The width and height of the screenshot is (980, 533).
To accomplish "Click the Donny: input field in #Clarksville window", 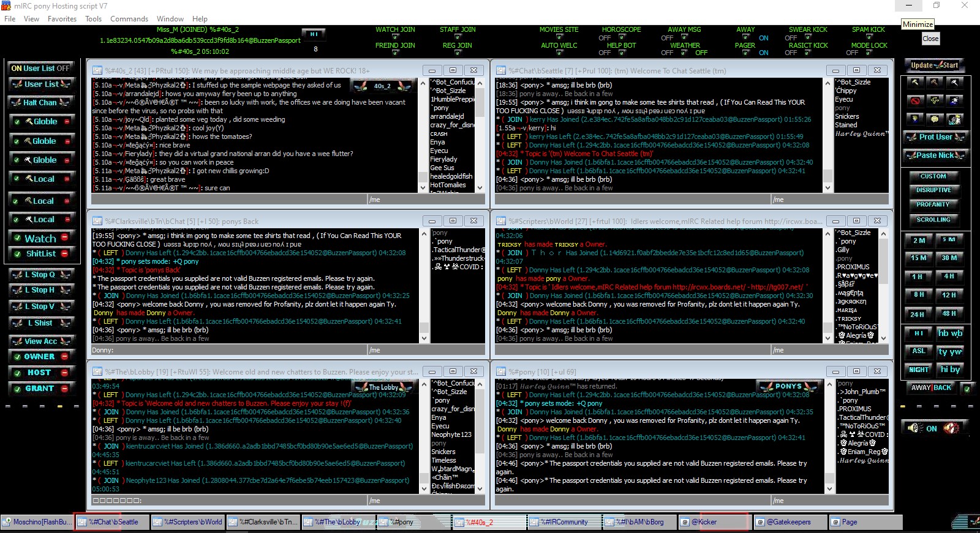I will tap(228, 350).
